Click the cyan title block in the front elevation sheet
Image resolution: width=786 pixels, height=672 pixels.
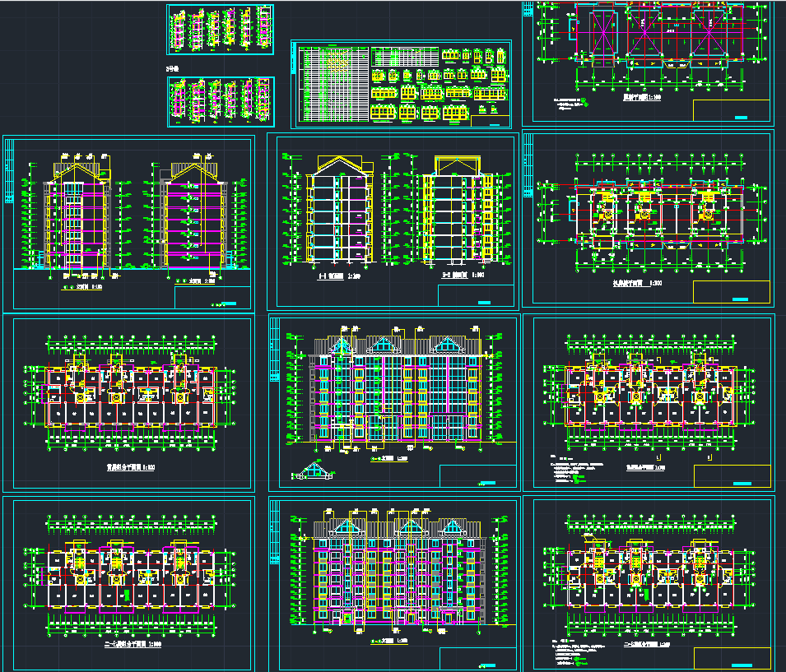pos(477,475)
